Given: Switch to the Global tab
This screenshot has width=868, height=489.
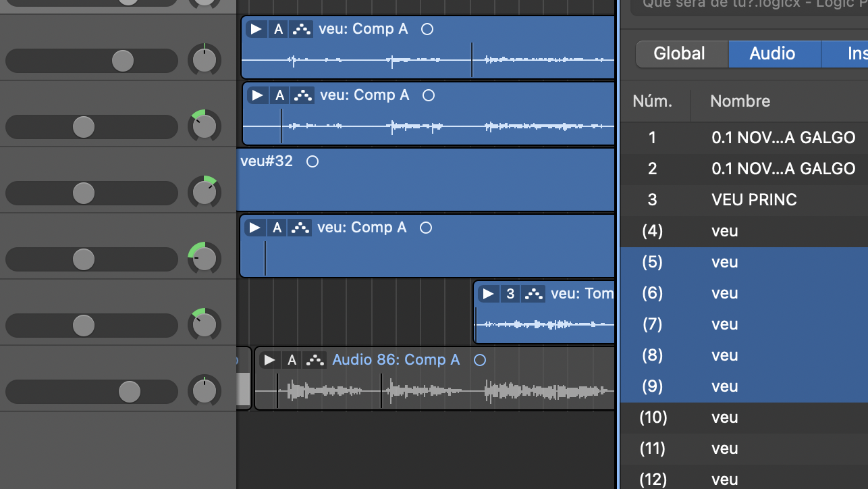Looking at the screenshot, I should click(x=679, y=53).
